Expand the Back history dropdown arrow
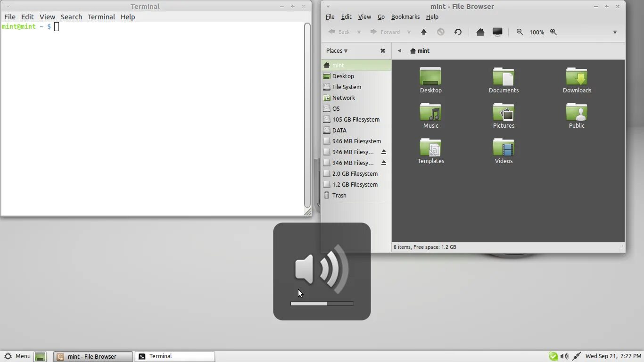 pos(359,32)
